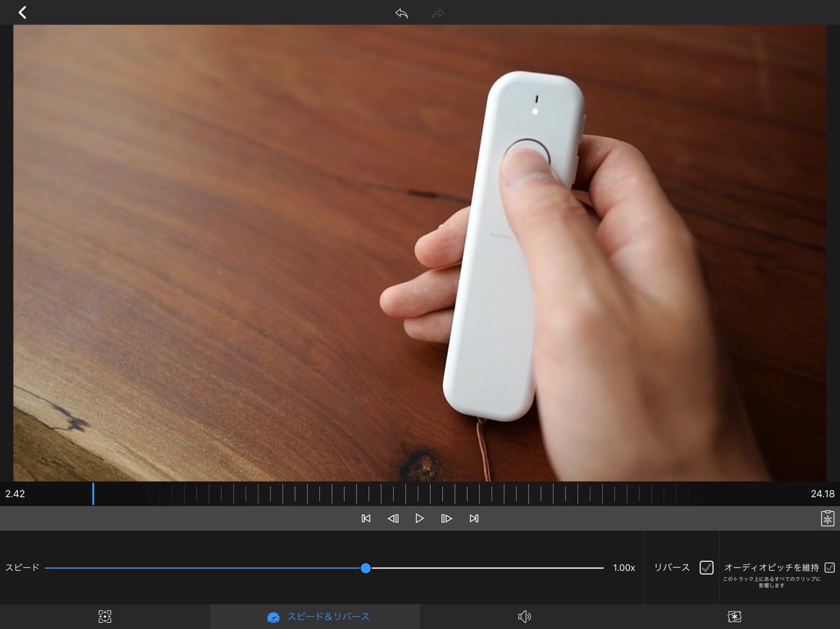Step back one frame
840x629 pixels.
click(393, 519)
